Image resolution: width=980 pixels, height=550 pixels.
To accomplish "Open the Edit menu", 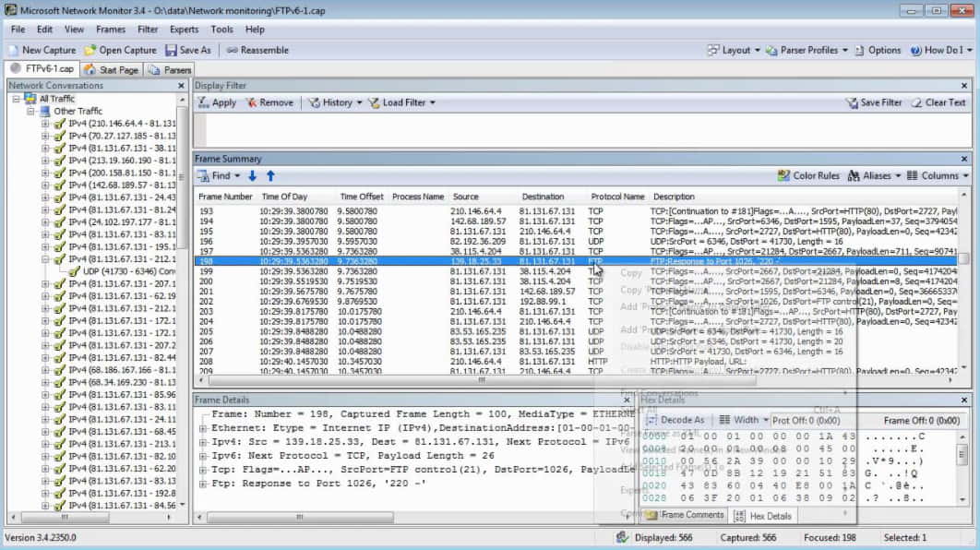I will tap(44, 30).
